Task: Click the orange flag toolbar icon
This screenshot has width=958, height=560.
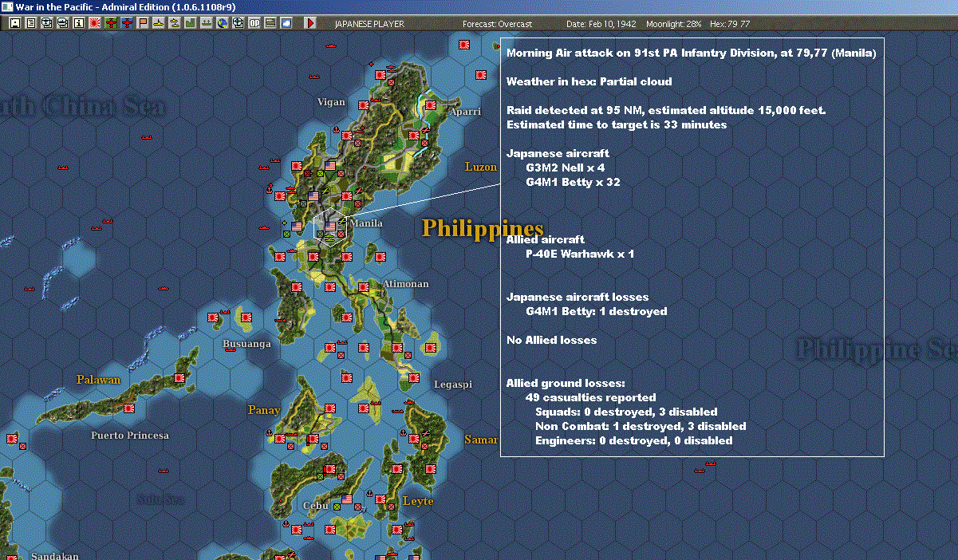Action: pyautogui.click(x=143, y=23)
